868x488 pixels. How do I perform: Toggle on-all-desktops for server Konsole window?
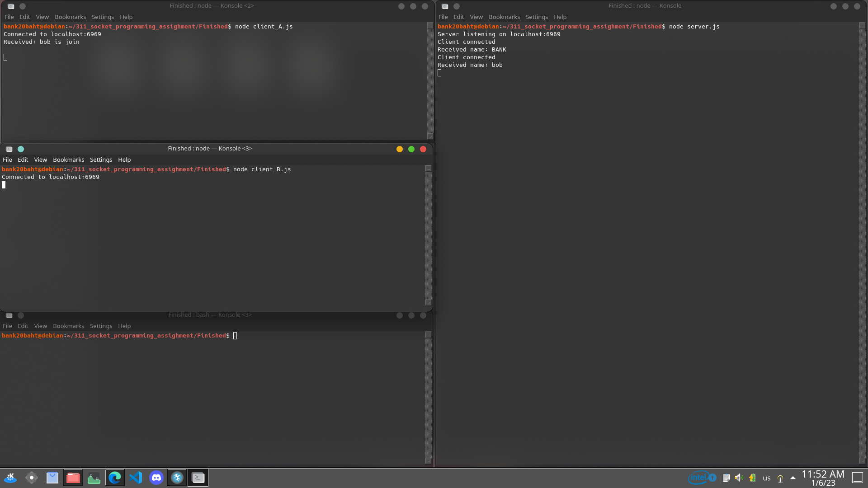click(457, 6)
